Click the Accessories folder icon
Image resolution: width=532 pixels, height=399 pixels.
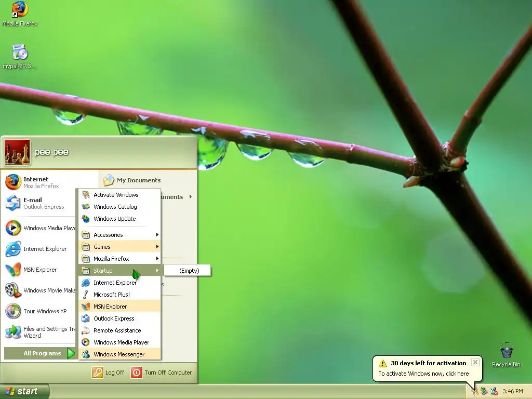tap(86, 235)
